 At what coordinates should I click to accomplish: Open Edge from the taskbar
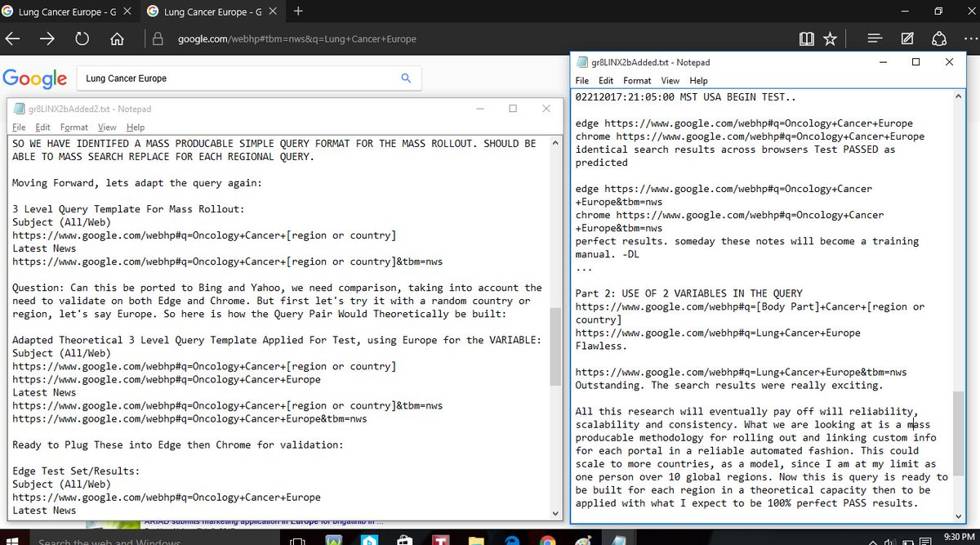514,539
